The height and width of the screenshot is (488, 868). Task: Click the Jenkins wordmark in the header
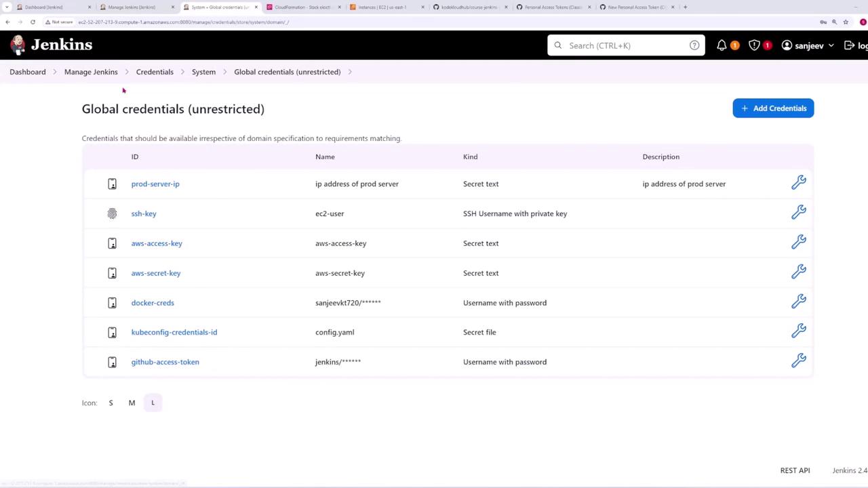(x=62, y=45)
